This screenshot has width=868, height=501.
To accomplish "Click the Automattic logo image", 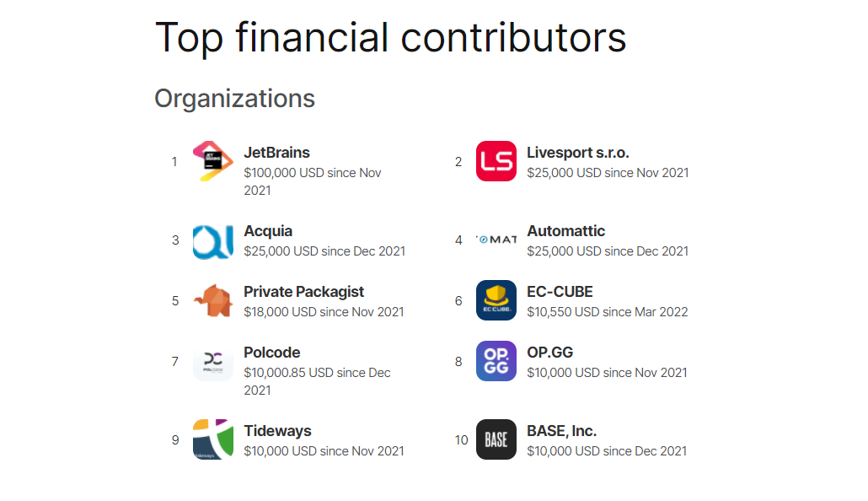I will 496,240.
